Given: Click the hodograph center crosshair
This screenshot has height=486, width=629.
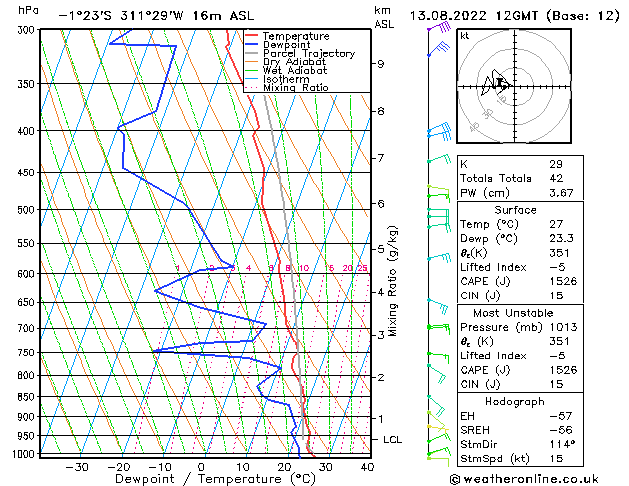Looking at the screenshot, I should 514,86.
